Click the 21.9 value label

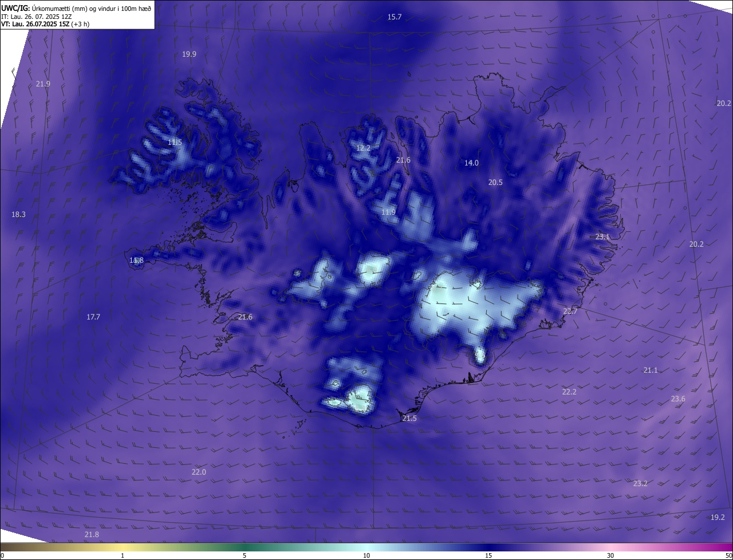[x=43, y=84]
